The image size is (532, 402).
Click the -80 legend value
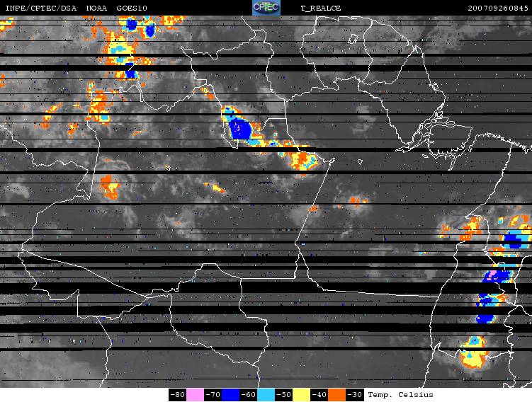[177, 395]
